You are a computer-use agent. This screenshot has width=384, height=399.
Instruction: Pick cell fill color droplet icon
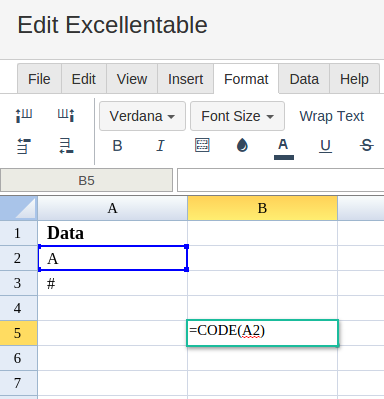click(242, 145)
